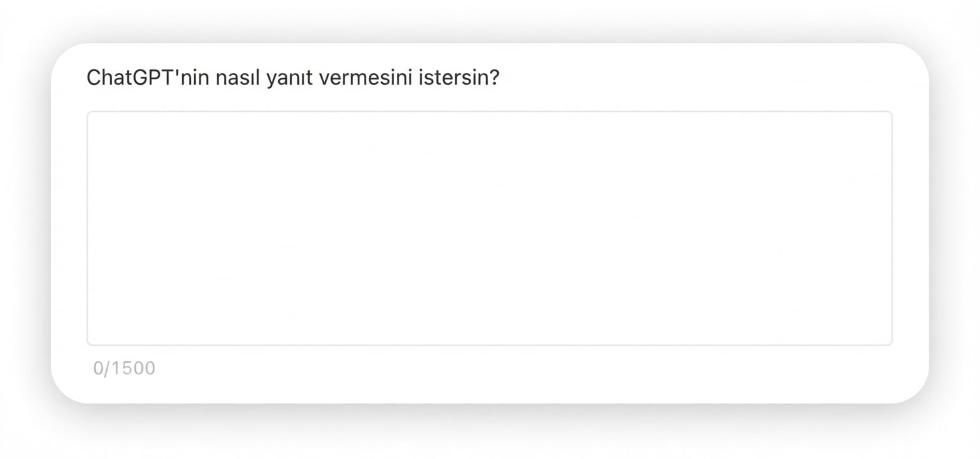980x459 pixels.
Task: Click directly under the question heading text
Action: [x=293, y=98]
